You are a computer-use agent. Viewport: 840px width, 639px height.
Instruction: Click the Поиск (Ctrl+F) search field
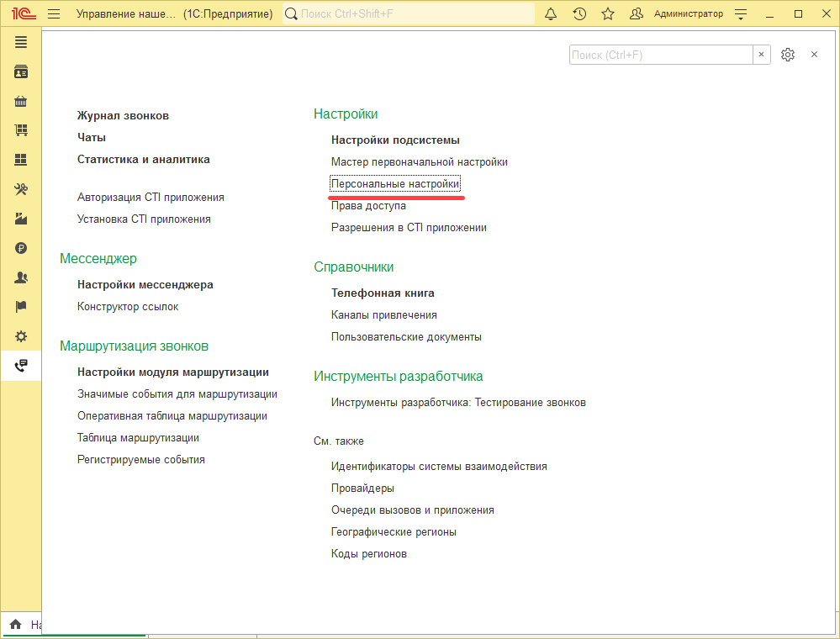[x=660, y=55]
